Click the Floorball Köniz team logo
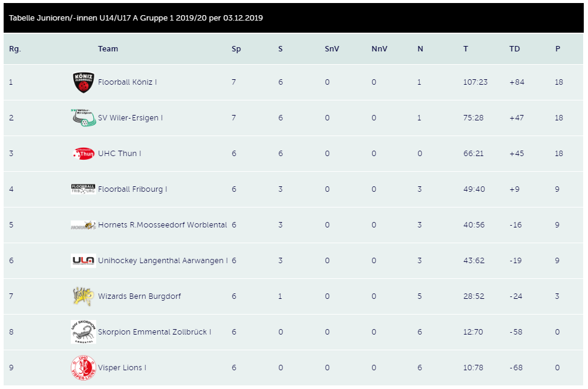 tap(83, 82)
